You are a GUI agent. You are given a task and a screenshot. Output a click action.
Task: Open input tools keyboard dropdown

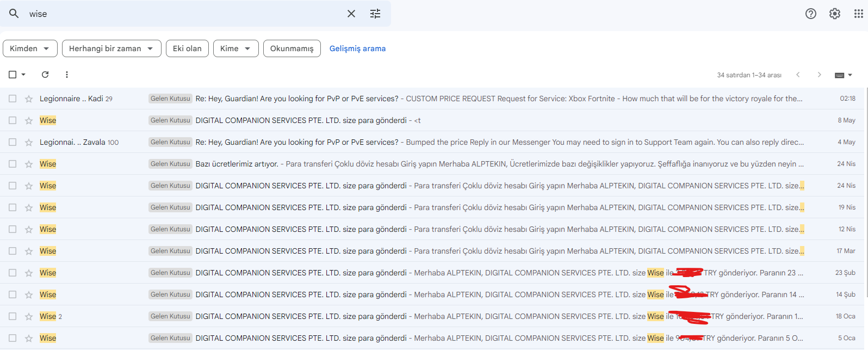844,75
